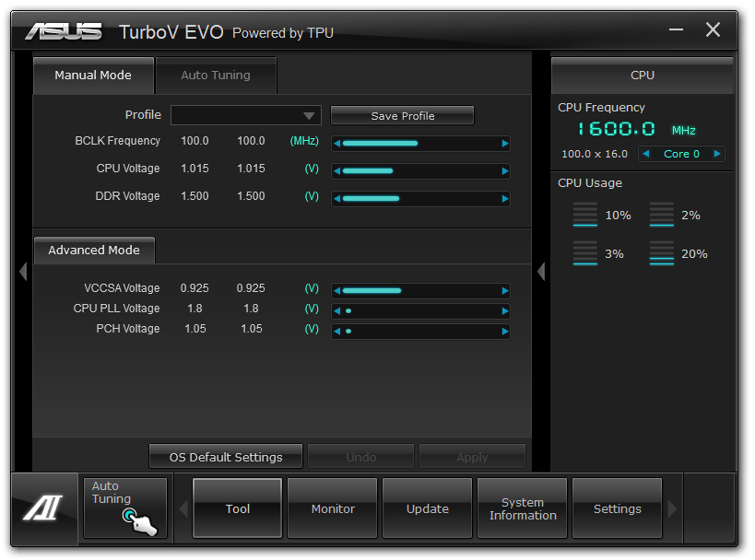755x560 pixels.
Task: Increase DDR Voltage with right arrow
Action: coord(505,199)
